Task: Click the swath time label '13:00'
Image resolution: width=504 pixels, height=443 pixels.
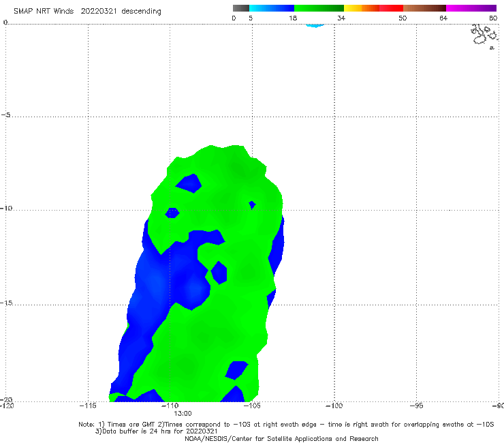Action: (x=183, y=414)
